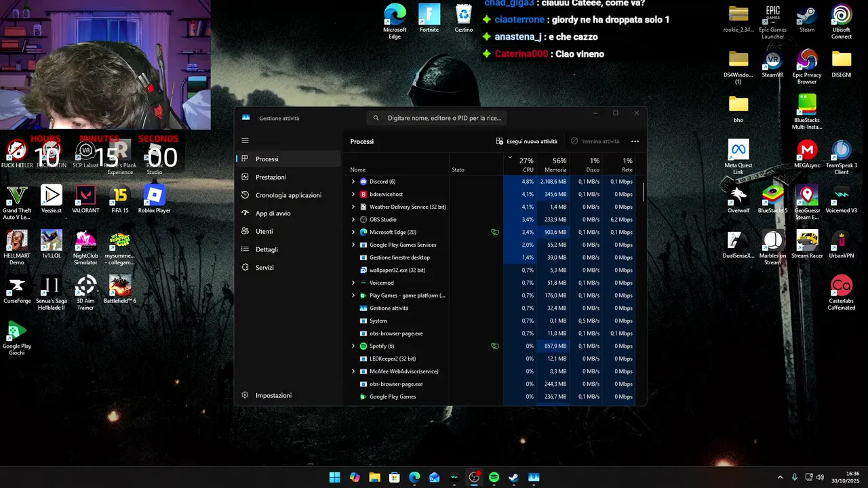The image size is (868, 488).
Task: Open Spotify from the taskbar
Action: (x=494, y=477)
